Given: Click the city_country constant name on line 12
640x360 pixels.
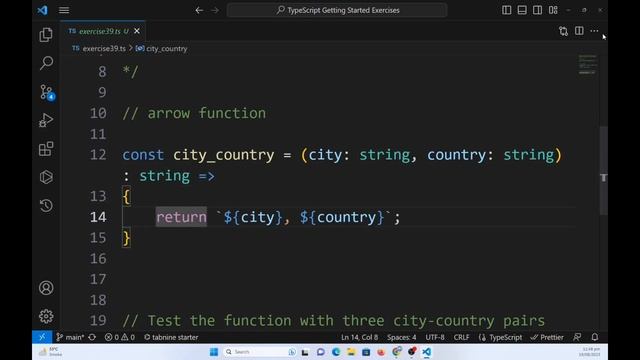Looking at the screenshot, I should (x=224, y=155).
